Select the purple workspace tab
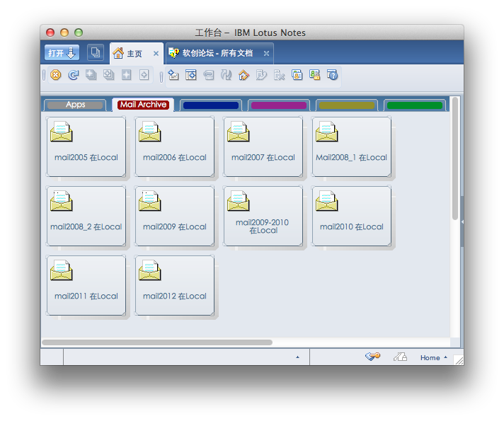Viewport: 504px width, 421px height. (x=279, y=105)
